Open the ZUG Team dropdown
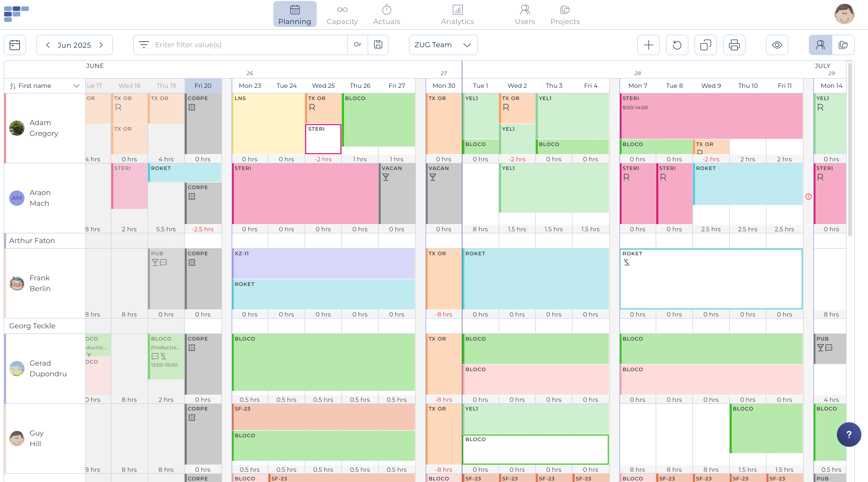Screen dimensions: 868x482 tap(443, 45)
